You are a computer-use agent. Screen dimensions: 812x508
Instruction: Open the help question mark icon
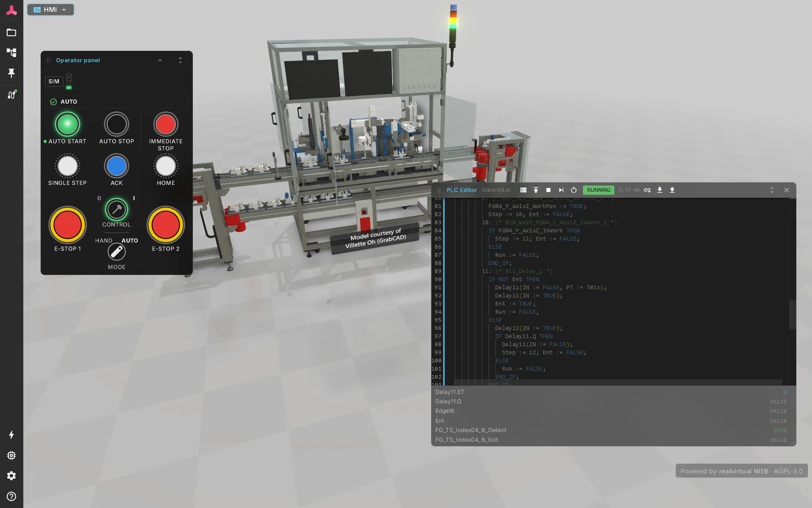[11, 496]
